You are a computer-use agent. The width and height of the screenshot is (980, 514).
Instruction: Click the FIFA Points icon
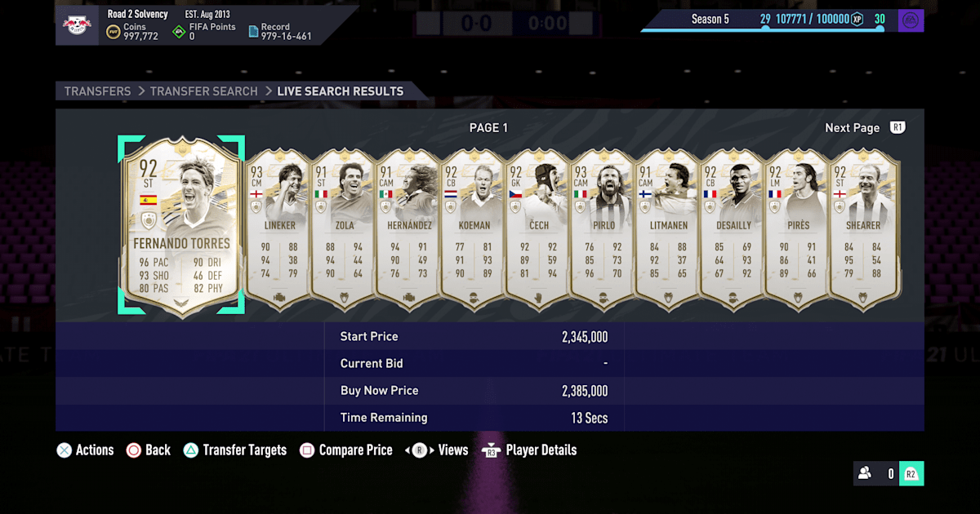point(179,32)
